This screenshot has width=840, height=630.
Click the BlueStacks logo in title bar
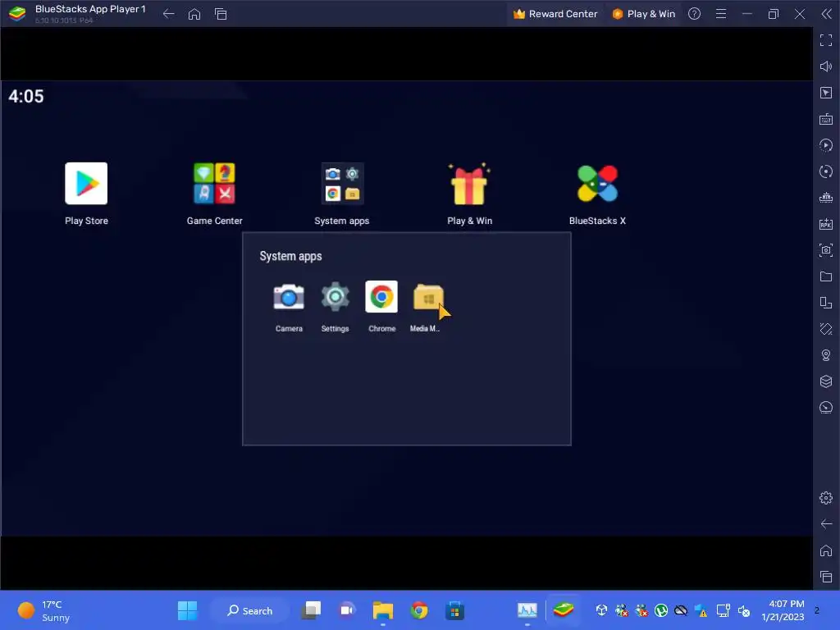[17, 13]
